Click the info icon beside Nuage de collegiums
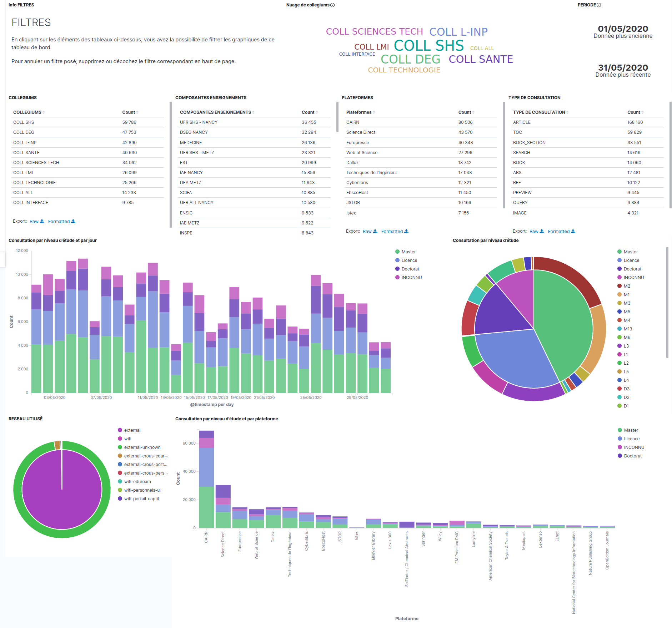 pos(332,5)
